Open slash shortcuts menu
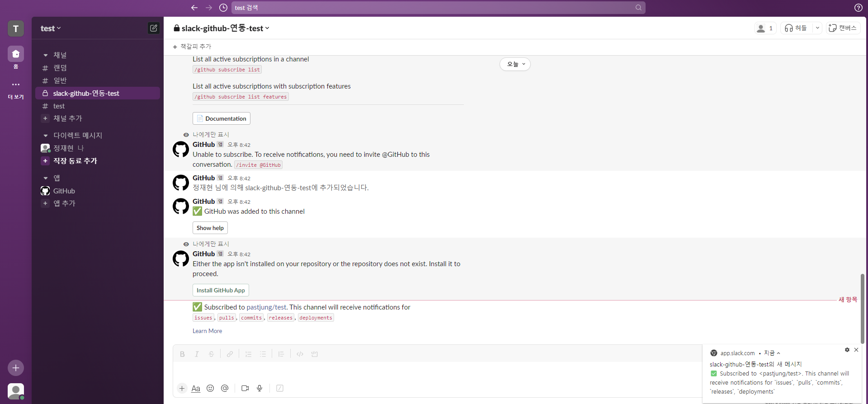This screenshot has height=404, width=868. coord(280,388)
